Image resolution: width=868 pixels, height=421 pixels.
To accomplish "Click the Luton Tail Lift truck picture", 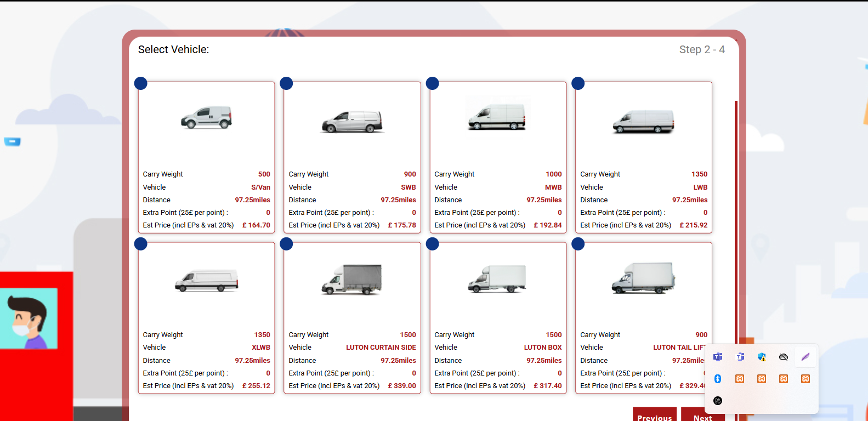I will pos(643,278).
